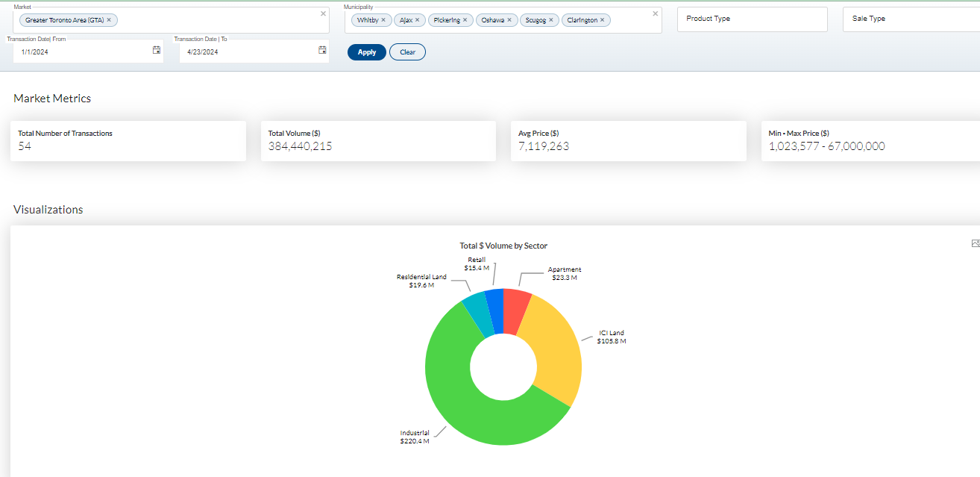Image resolution: width=980 pixels, height=477 pixels.
Task: Clear the Market field selection
Action: tap(323, 13)
